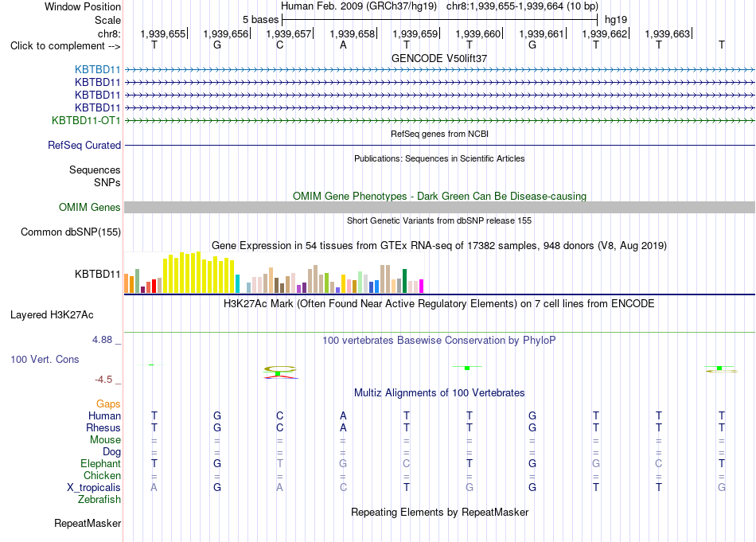
Task: Open the OMIM Gene Phenotypes track title
Action: click(x=439, y=197)
